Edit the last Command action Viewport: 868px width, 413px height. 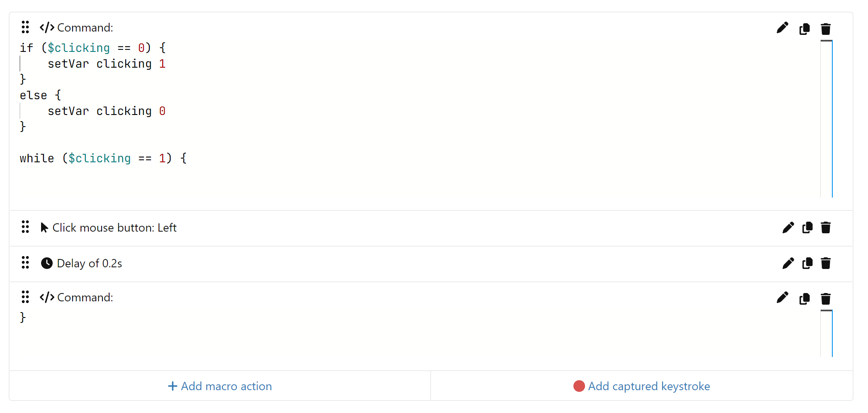pyautogui.click(x=782, y=298)
